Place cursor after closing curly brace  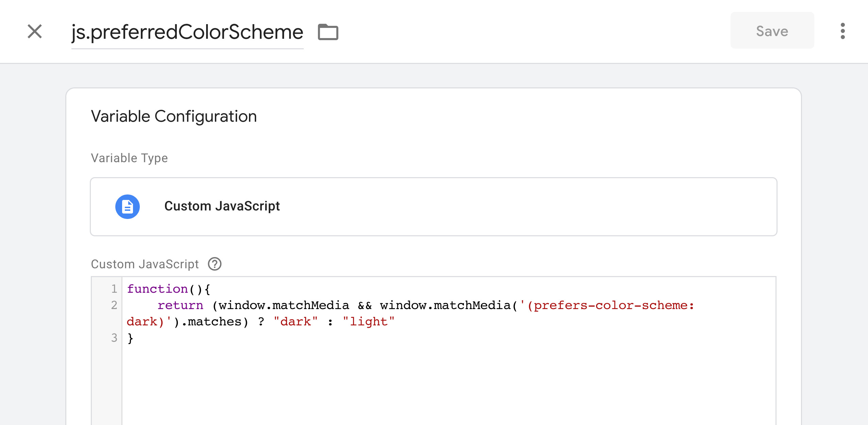(134, 338)
